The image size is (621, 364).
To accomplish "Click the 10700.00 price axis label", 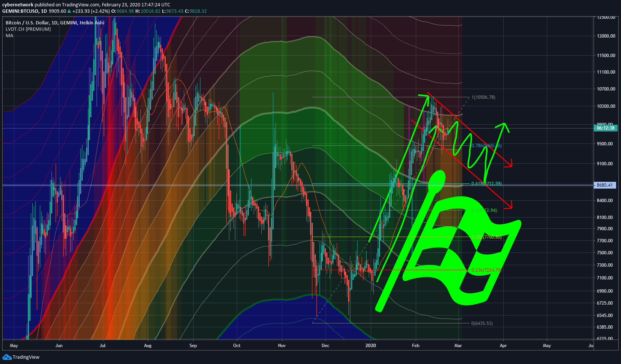I will [x=606, y=89].
